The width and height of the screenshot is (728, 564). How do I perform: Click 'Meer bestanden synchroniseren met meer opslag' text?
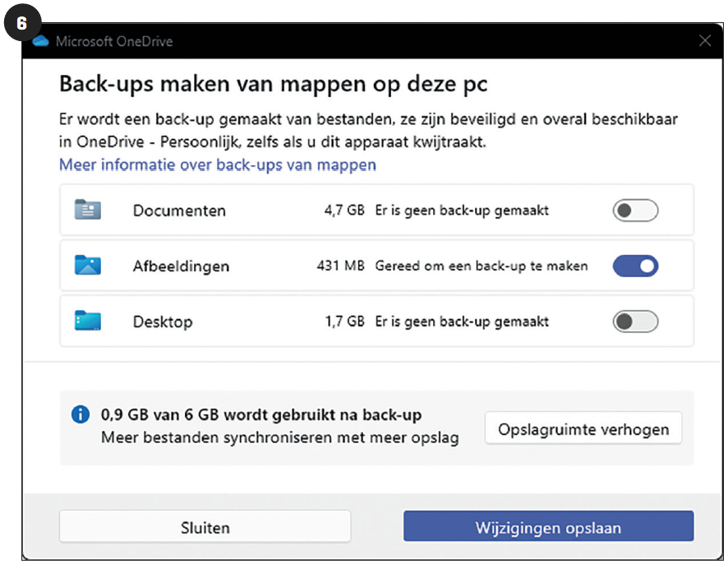(280, 437)
